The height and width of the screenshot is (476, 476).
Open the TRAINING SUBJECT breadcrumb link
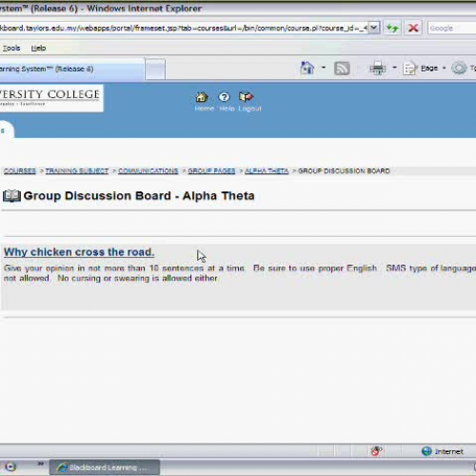coord(77,171)
